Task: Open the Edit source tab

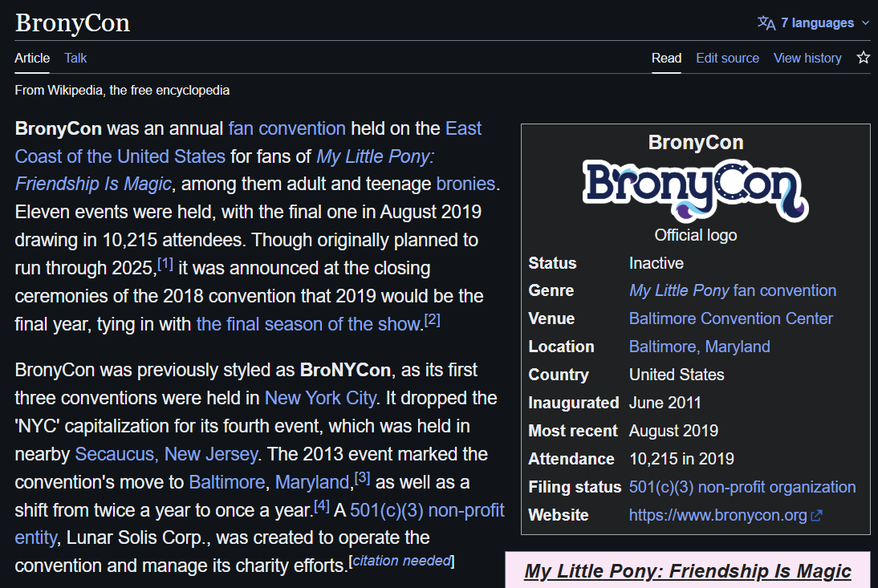Action: [727, 59]
